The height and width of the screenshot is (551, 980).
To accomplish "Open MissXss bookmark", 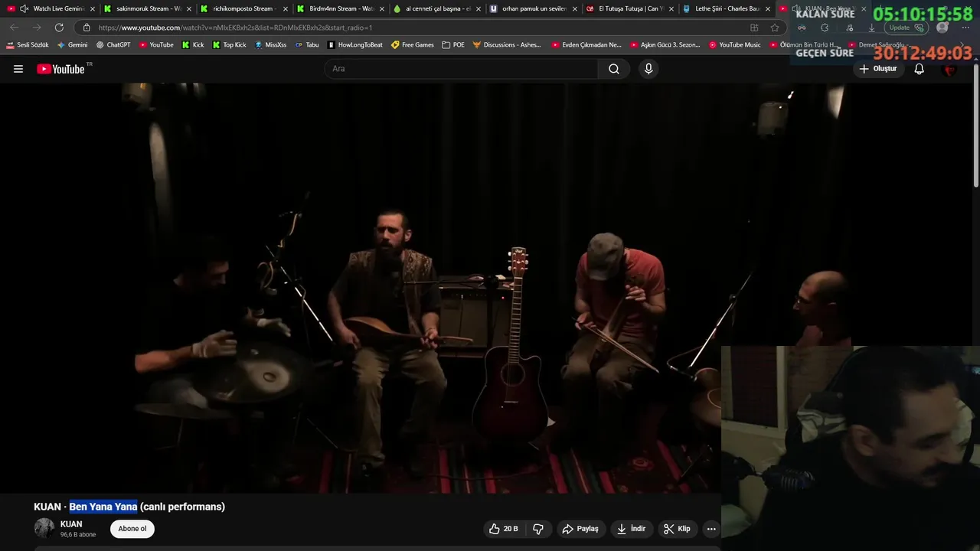I will pos(270,45).
